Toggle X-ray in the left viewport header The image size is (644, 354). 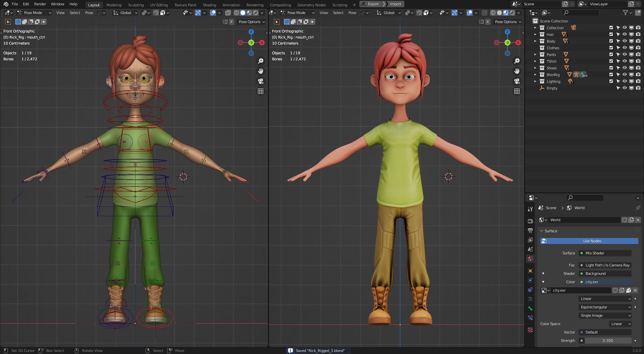(x=228, y=13)
